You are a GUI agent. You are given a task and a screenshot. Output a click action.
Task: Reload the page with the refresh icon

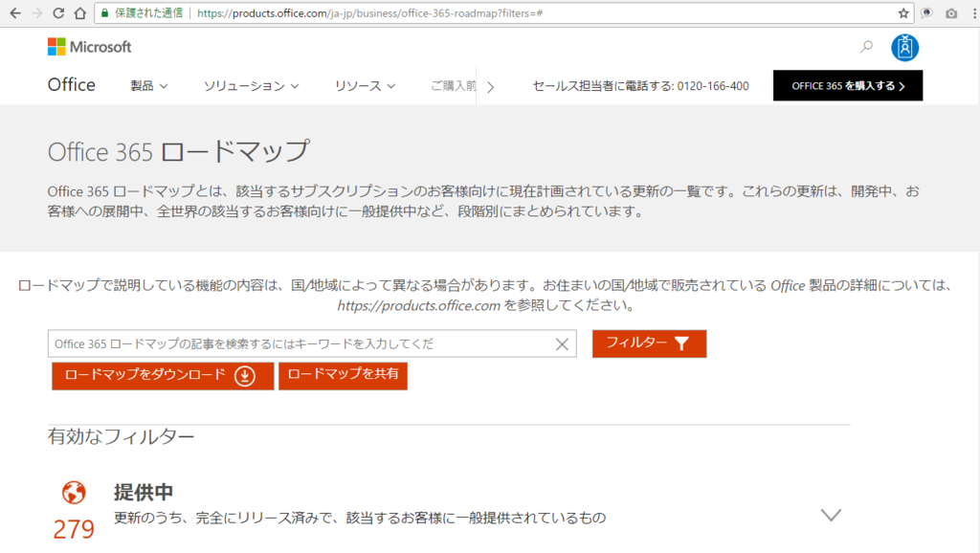pyautogui.click(x=58, y=13)
